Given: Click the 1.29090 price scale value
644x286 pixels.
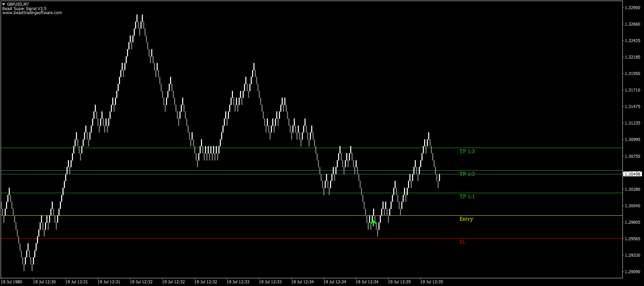Looking at the screenshot, I should (x=632, y=272).
